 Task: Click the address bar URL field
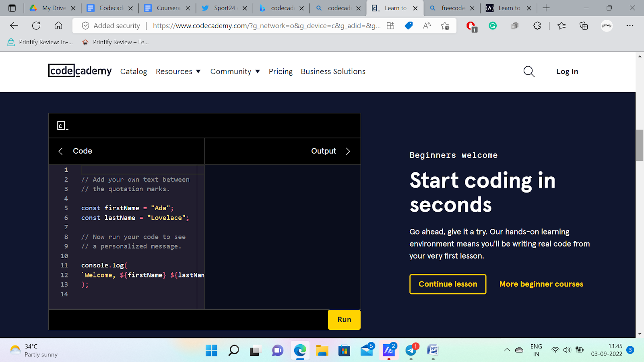tap(266, 26)
